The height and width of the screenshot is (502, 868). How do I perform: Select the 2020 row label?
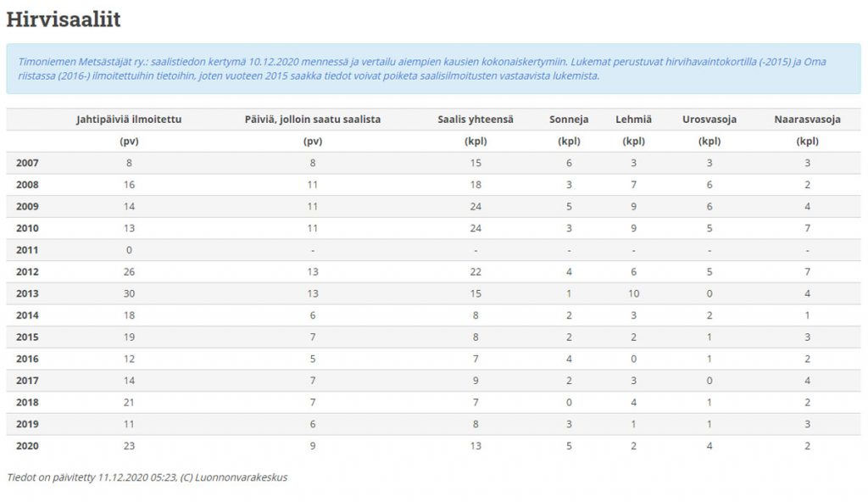click(27, 447)
